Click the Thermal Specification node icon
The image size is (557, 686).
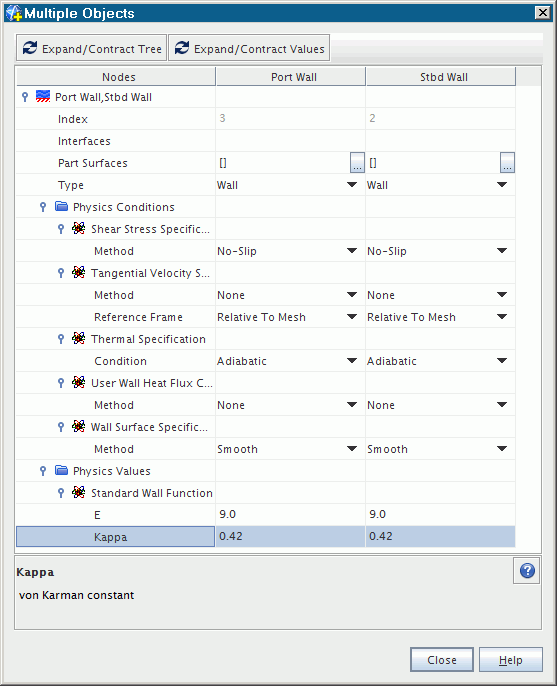click(x=79, y=338)
